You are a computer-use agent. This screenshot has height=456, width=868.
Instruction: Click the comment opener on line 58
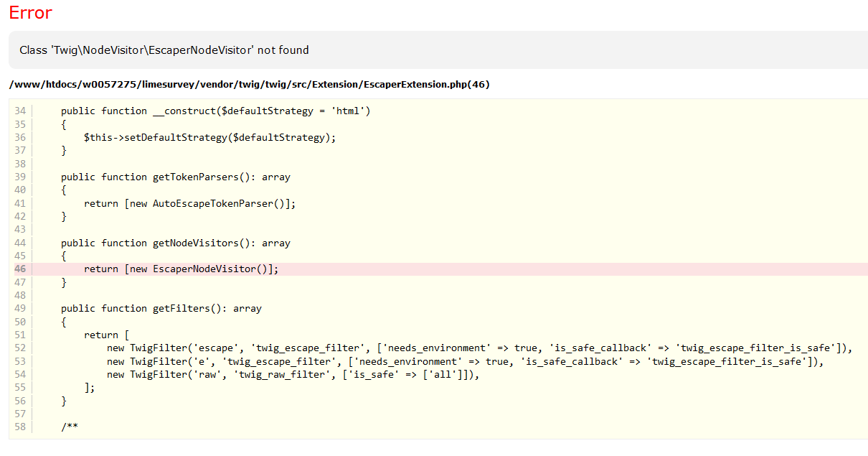[x=70, y=427]
